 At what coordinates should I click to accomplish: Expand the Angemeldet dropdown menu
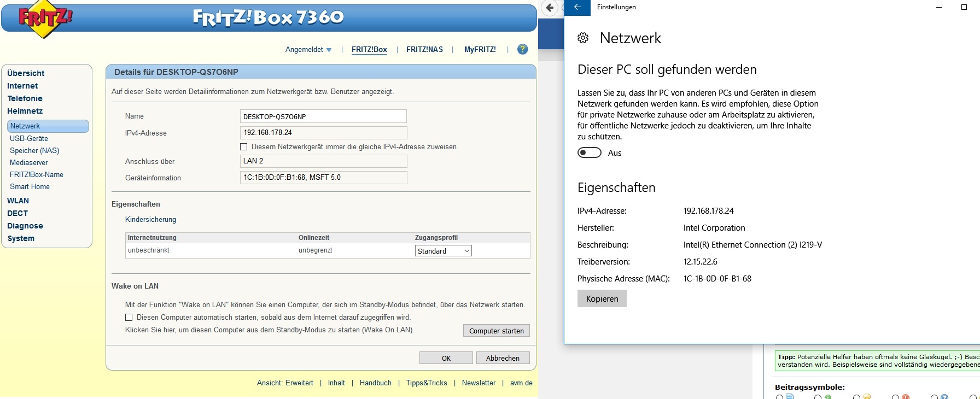(x=308, y=50)
